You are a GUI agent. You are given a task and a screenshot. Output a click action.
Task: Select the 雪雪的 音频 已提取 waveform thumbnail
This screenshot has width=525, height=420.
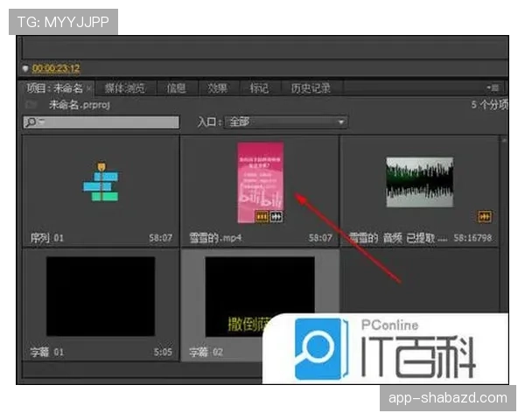419,182
